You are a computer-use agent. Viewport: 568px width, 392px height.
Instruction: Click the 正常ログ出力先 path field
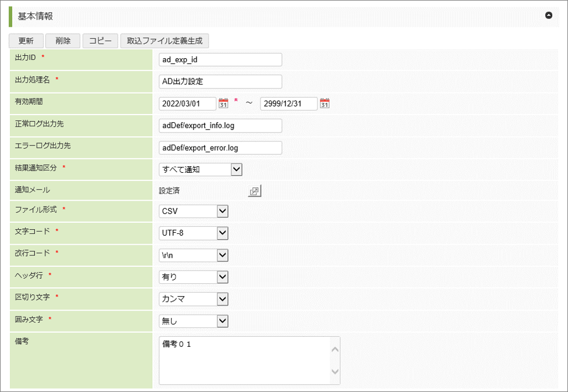point(220,126)
